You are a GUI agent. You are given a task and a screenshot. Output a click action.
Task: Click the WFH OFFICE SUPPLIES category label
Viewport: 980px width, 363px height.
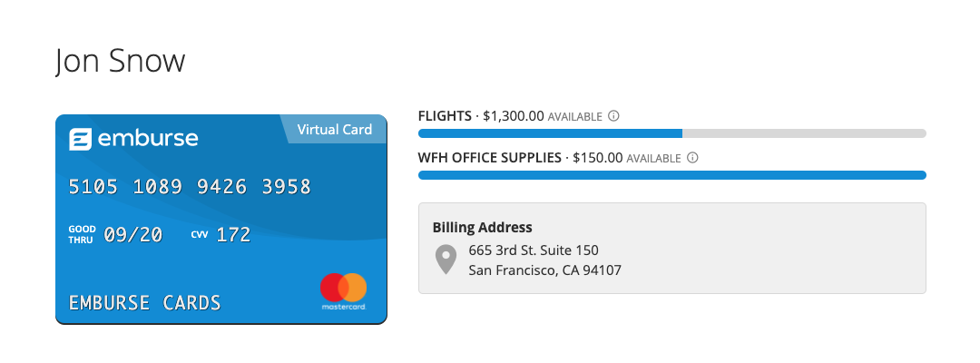(x=489, y=158)
